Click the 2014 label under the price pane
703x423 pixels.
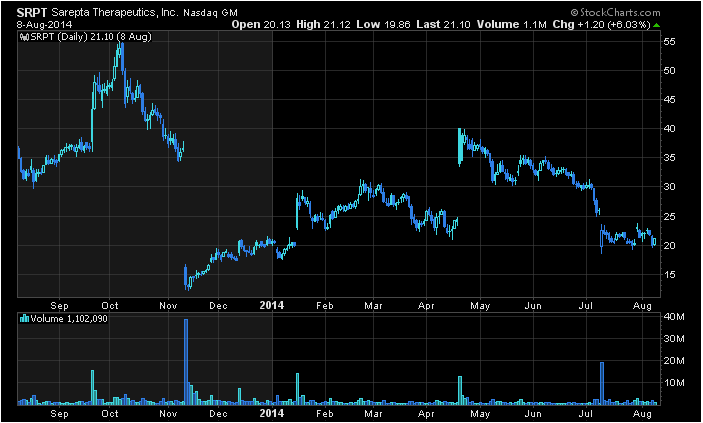point(272,305)
